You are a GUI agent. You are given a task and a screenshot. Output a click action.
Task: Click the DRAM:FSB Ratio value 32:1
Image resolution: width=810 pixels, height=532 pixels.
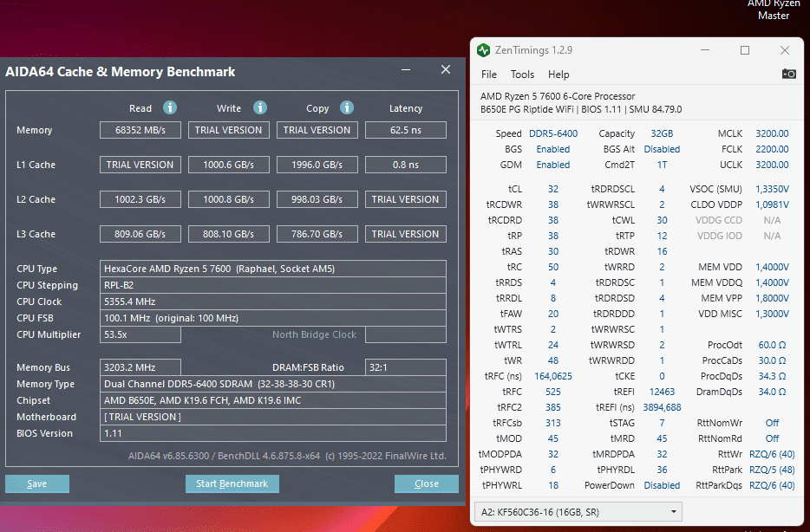(x=406, y=367)
